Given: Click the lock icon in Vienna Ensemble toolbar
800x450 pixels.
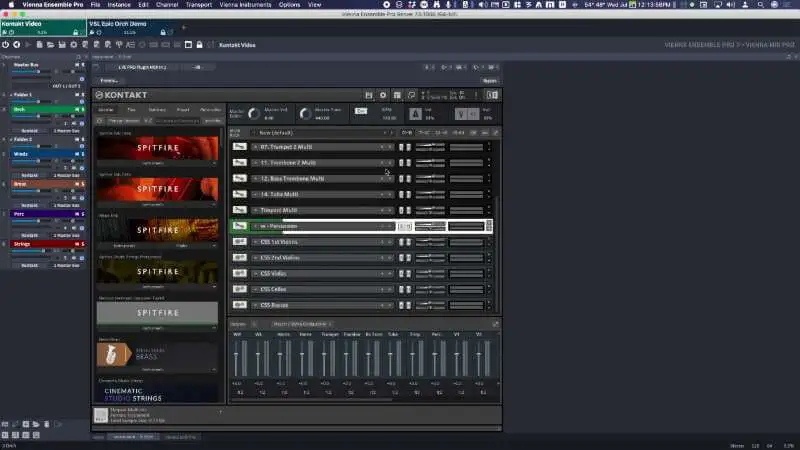Looking at the screenshot, I should point(199,45).
